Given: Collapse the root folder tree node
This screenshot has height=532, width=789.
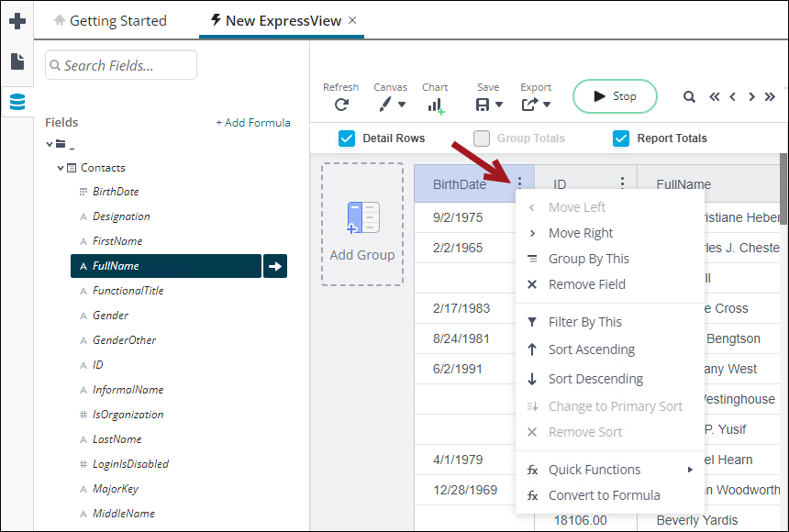Looking at the screenshot, I should tap(50, 144).
